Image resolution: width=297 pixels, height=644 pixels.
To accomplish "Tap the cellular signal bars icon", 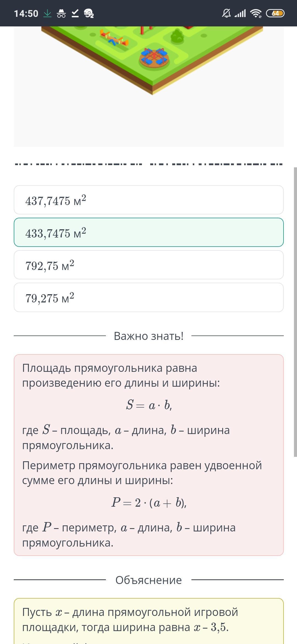I will coord(240,13).
